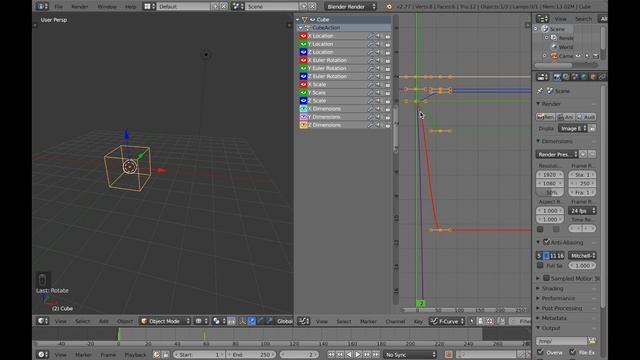Open Object Mode dropdown
Image resolution: width=640 pixels, height=360 pixels.
coord(165,321)
